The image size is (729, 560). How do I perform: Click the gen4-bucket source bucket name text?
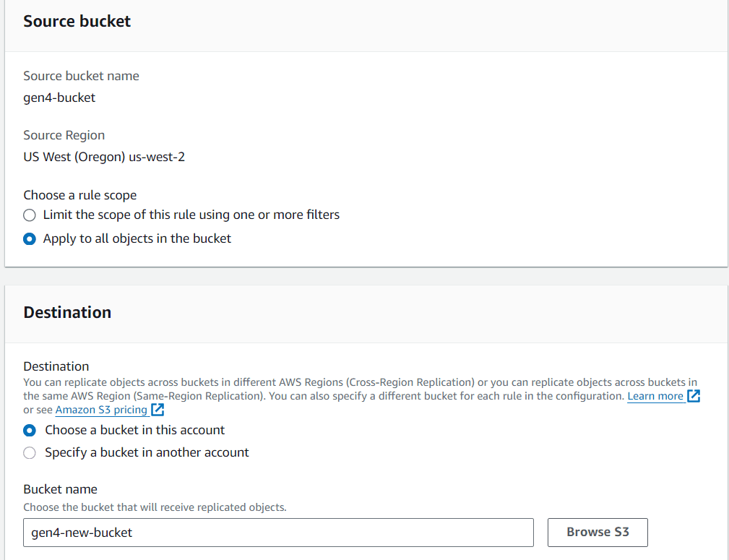pos(59,98)
